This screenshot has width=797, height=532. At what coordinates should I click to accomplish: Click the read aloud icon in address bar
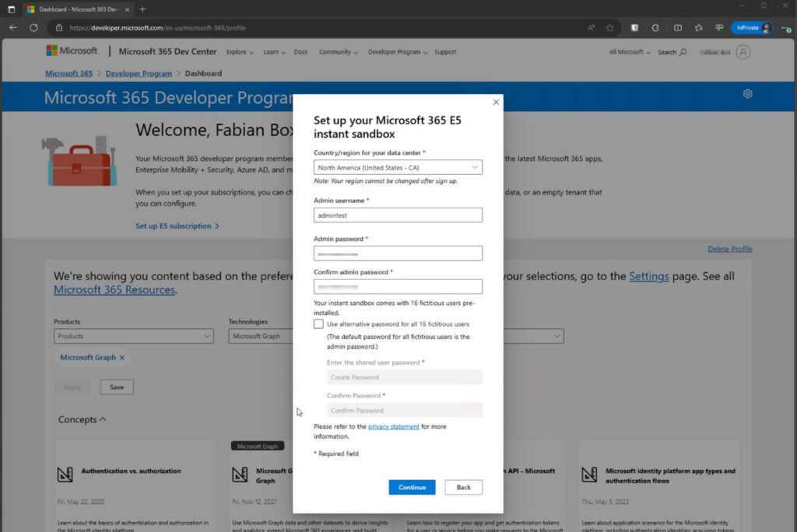coord(591,27)
